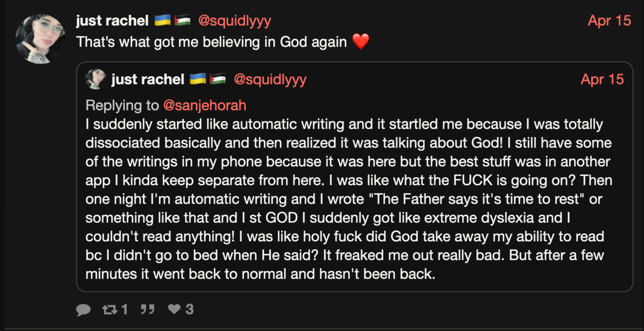
Task: Click the Ukraine flag beside the top name
Action: [162, 20]
